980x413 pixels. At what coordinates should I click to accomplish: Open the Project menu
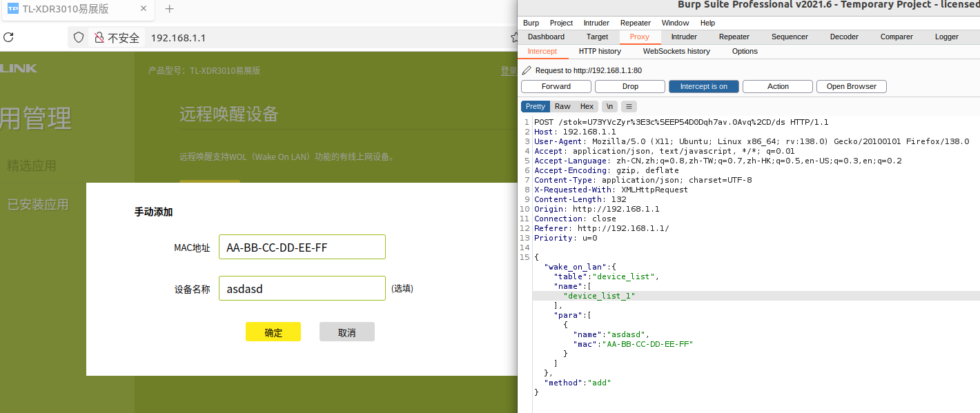coord(561,23)
